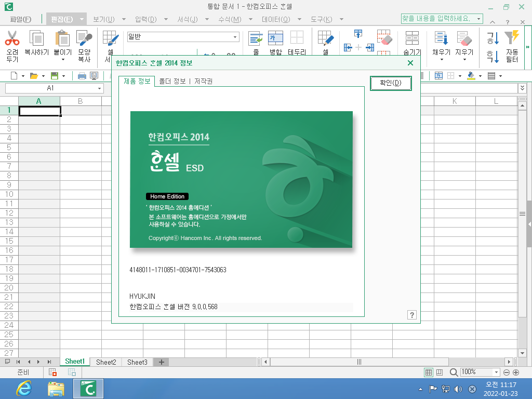
Task: Open the 입력(D) menu
Action: pyautogui.click(x=146, y=19)
